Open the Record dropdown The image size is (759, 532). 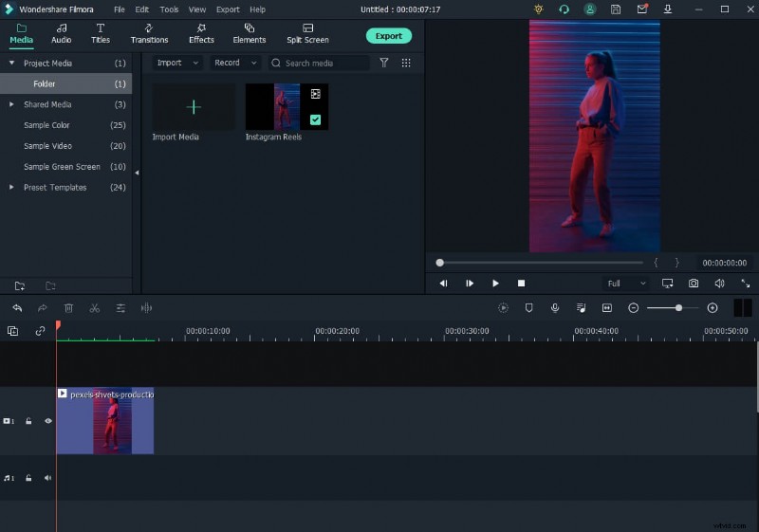coord(235,63)
